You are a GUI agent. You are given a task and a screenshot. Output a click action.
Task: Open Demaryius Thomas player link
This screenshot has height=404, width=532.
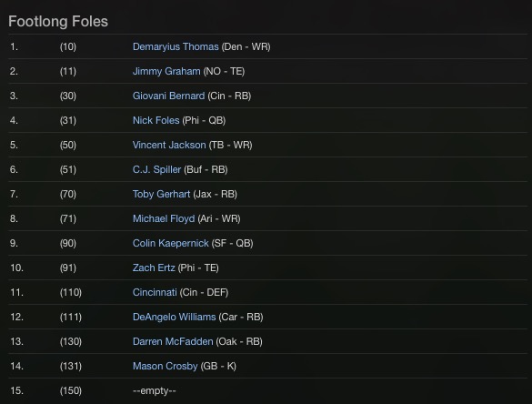coord(176,46)
